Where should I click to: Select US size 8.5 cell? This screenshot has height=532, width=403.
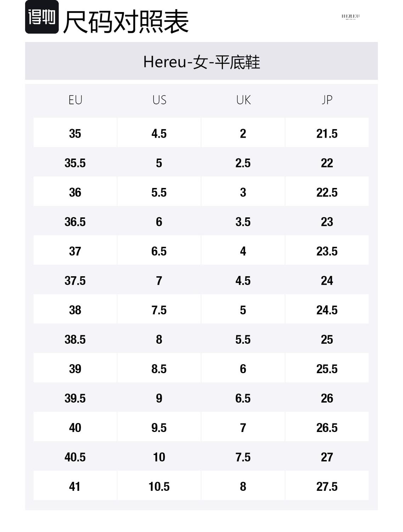159,369
